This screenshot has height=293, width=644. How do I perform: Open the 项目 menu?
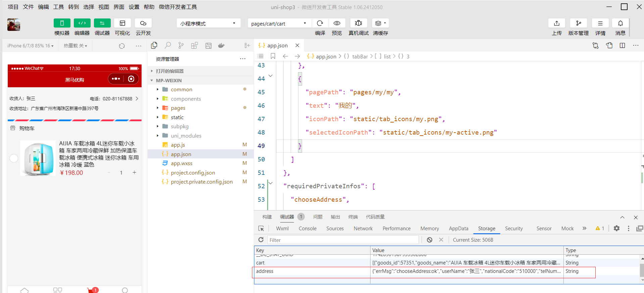point(13,7)
